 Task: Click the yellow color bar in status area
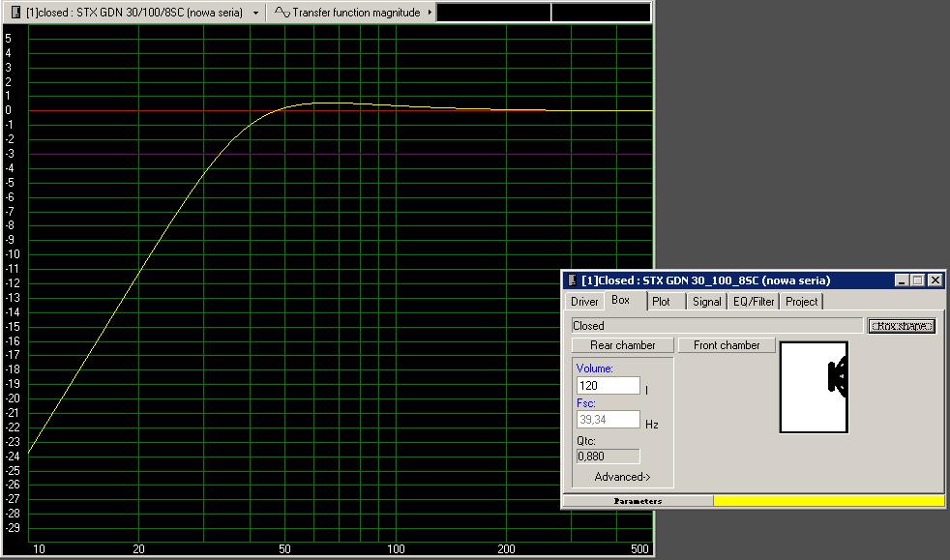pyautogui.click(x=828, y=501)
